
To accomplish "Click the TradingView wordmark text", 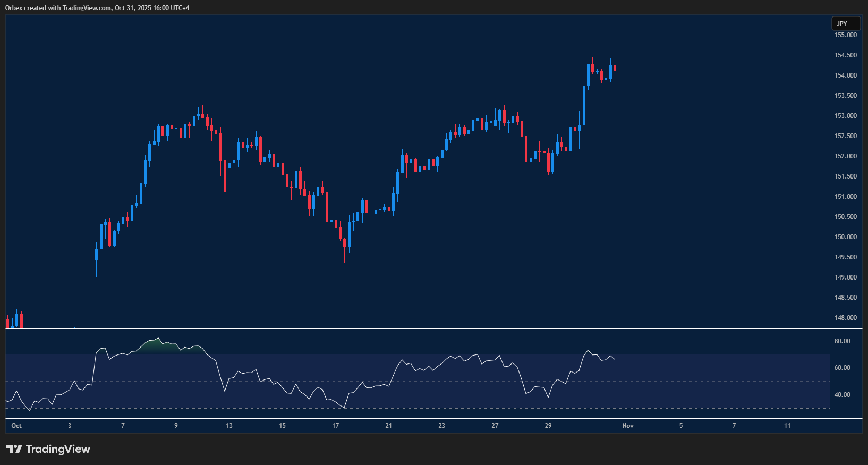I will tap(58, 449).
